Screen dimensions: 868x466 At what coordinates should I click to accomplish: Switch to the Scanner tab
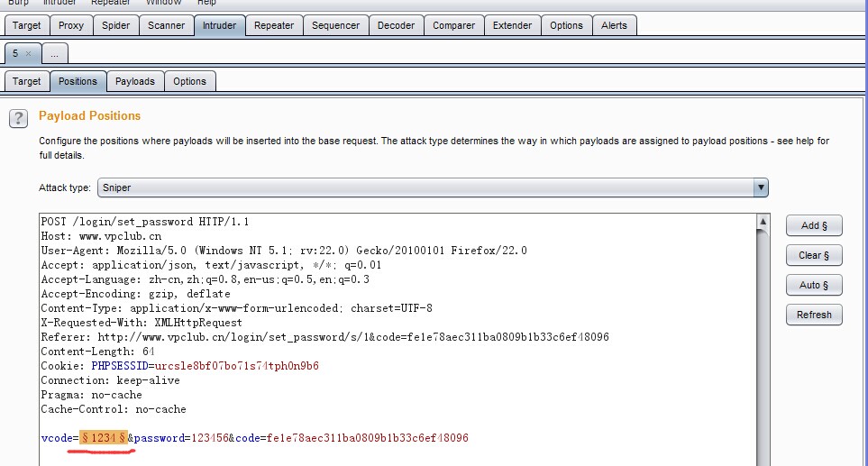tap(166, 25)
